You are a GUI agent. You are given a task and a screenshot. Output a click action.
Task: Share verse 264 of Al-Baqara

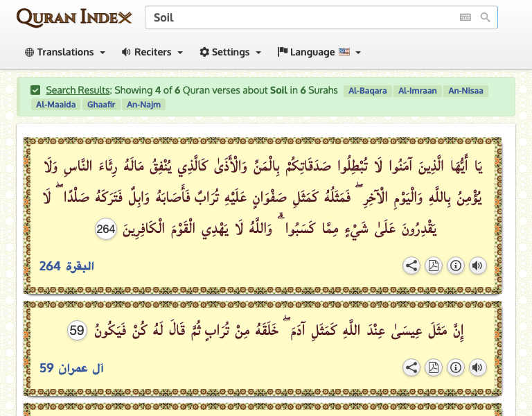coord(411,266)
